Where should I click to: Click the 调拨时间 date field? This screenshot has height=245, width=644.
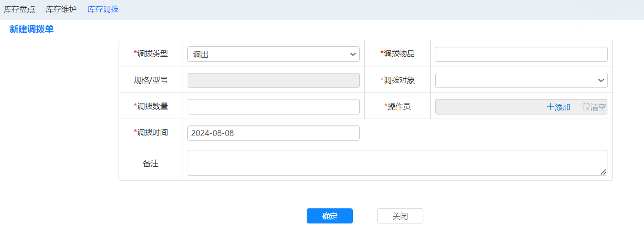coord(273,133)
